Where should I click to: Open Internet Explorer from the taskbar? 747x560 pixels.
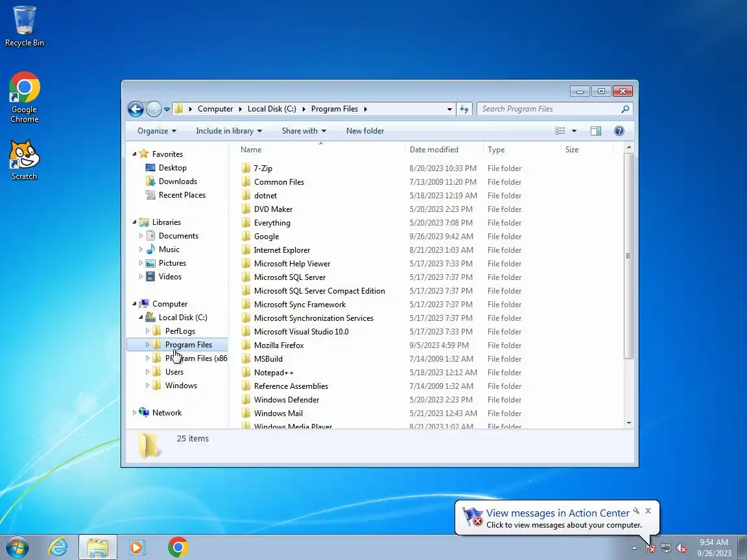[x=58, y=547]
